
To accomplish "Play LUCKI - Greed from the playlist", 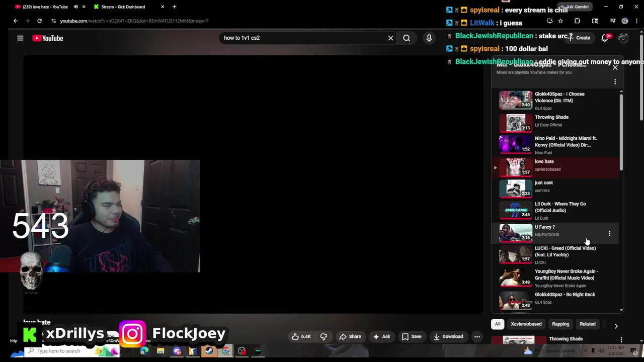I will pos(555,255).
